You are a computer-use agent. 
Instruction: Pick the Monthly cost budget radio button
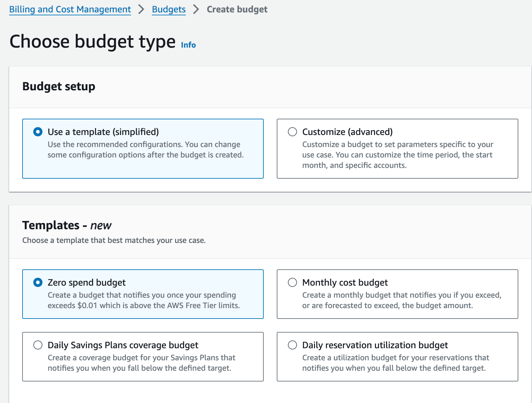[292, 282]
